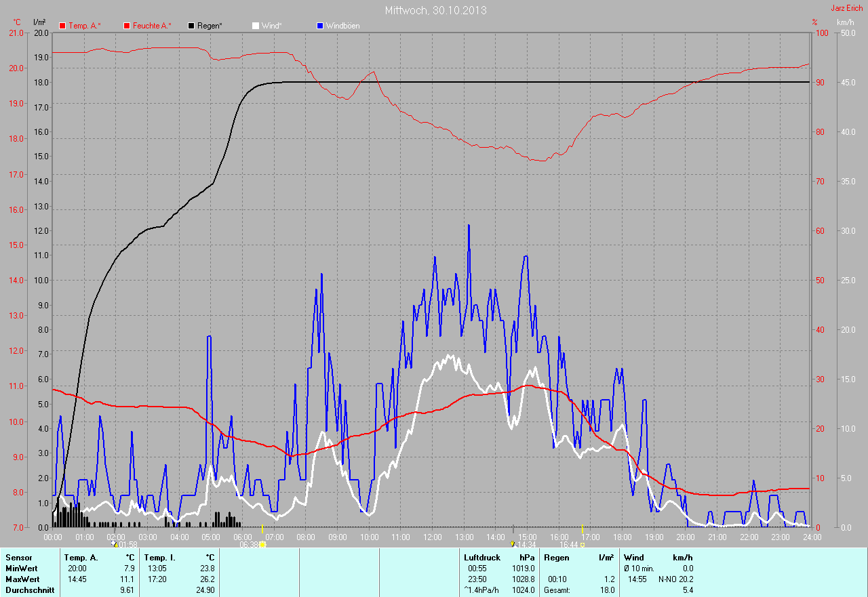868x597 pixels.
Task: Click the km/h axis unit label
Action: pyautogui.click(x=845, y=23)
